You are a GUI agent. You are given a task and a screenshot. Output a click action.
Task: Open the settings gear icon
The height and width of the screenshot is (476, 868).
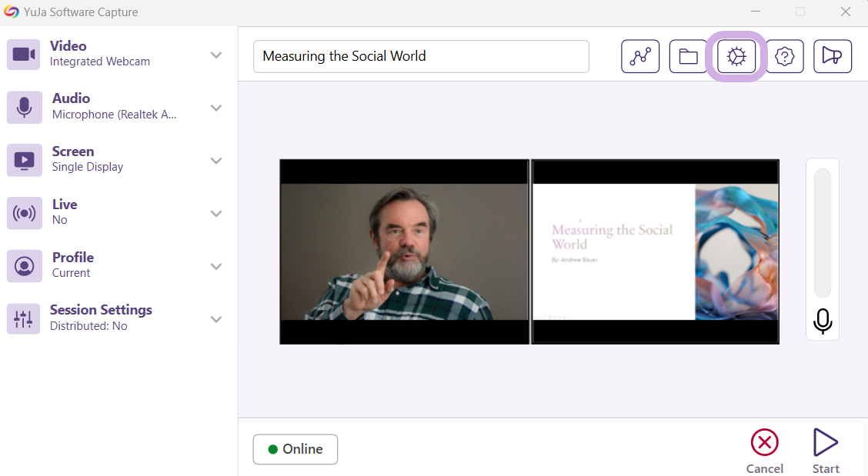coord(736,56)
